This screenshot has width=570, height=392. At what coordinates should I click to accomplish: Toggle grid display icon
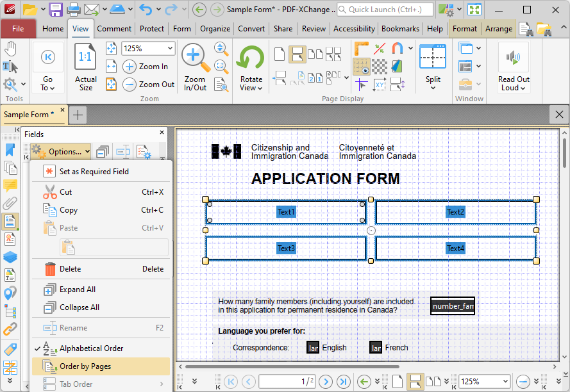pyautogui.click(x=362, y=67)
